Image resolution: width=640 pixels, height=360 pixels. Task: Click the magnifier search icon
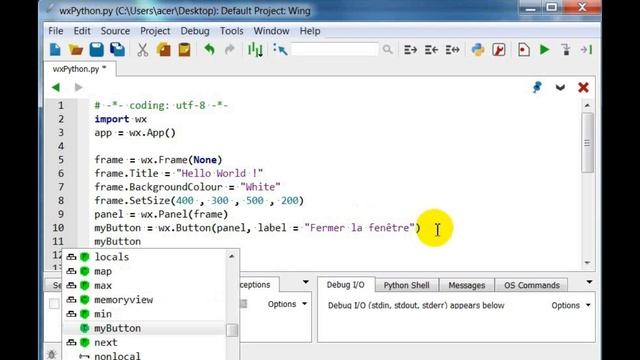click(387, 50)
